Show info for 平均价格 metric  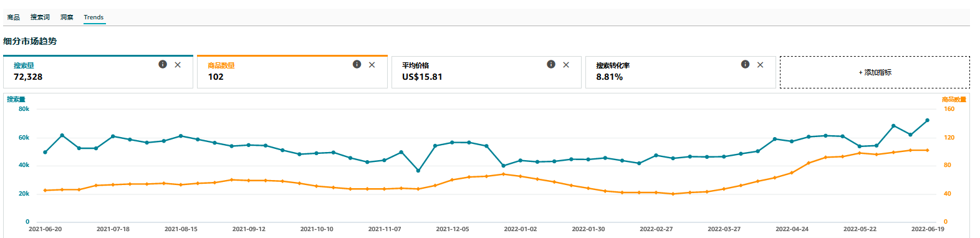(551, 64)
